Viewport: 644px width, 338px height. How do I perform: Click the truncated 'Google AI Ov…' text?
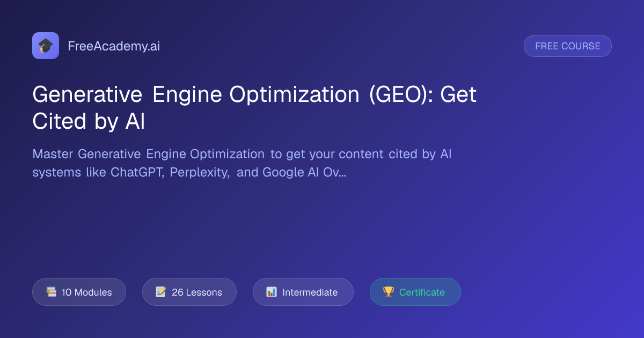pyautogui.click(x=304, y=173)
